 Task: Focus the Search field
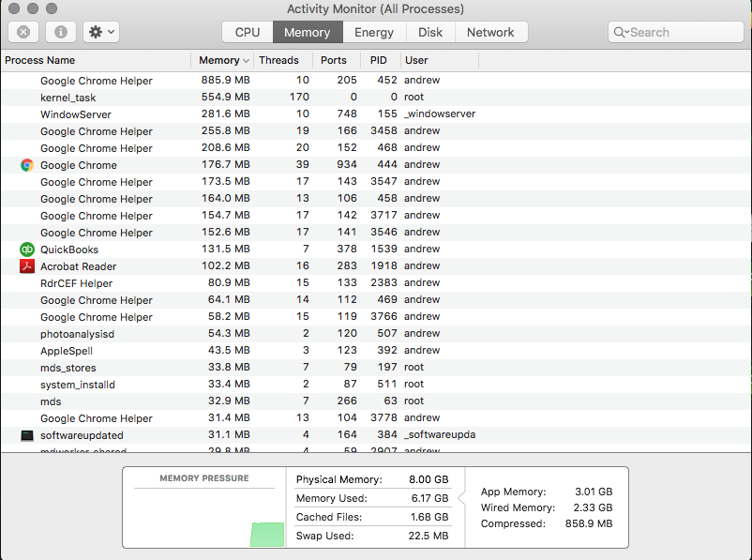coord(676,32)
